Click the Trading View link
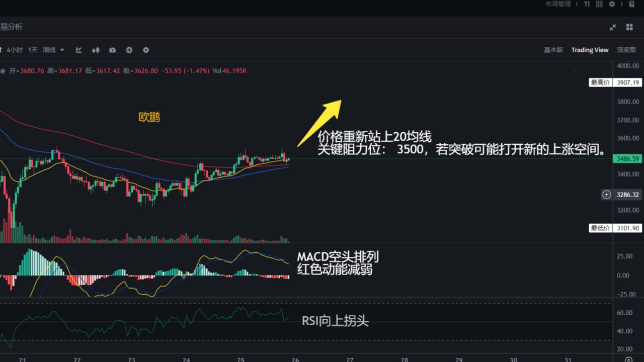The width and height of the screenshot is (644, 362). (590, 50)
